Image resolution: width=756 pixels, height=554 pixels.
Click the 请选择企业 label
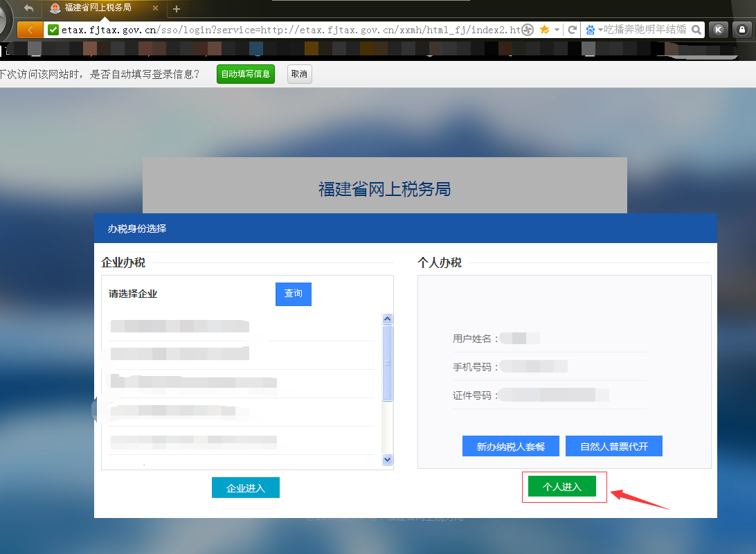pos(133,294)
